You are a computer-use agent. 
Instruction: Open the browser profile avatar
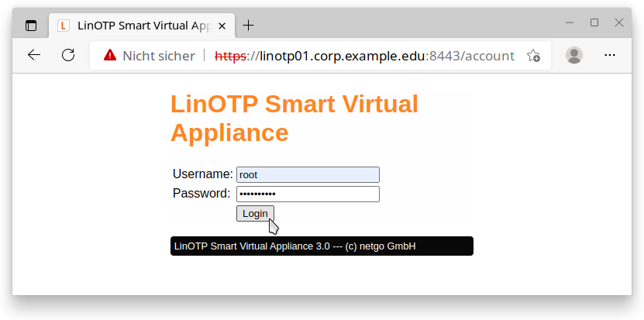pos(574,55)
